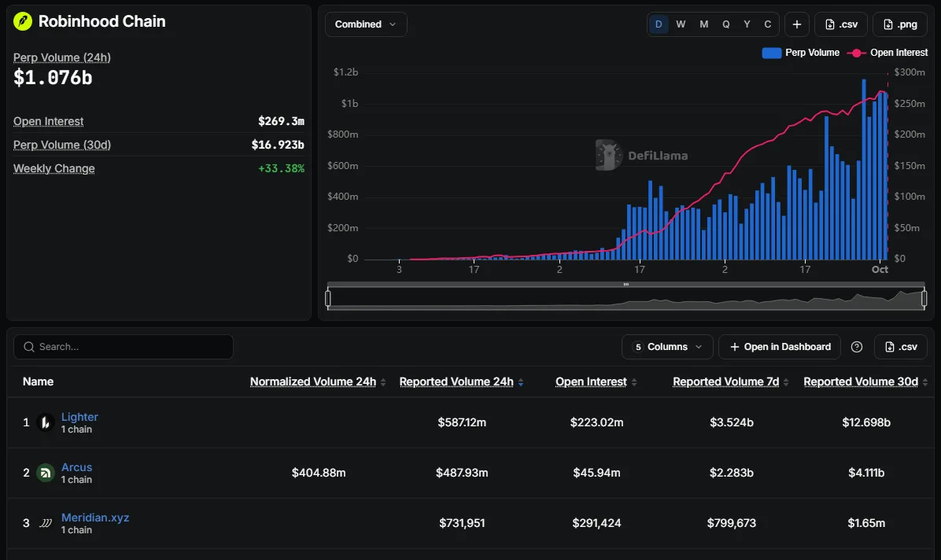Click into the Search input field

tap(123, 347)
